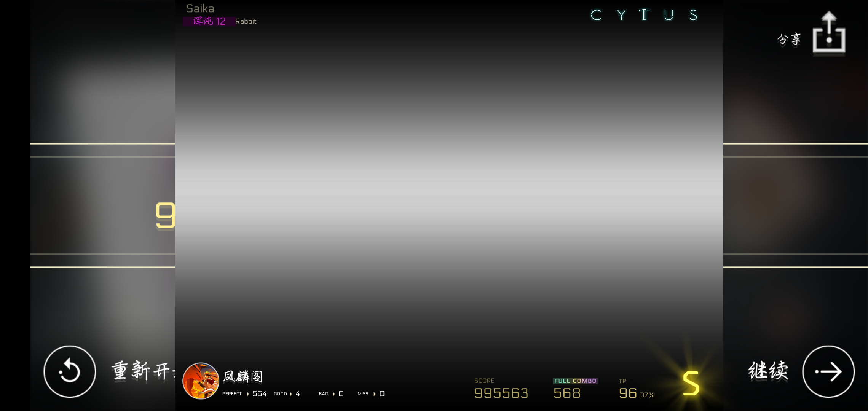Select the 浑沌 12 difficulty badge
Screen dimensions: 868x411
[x=209, y=21]
